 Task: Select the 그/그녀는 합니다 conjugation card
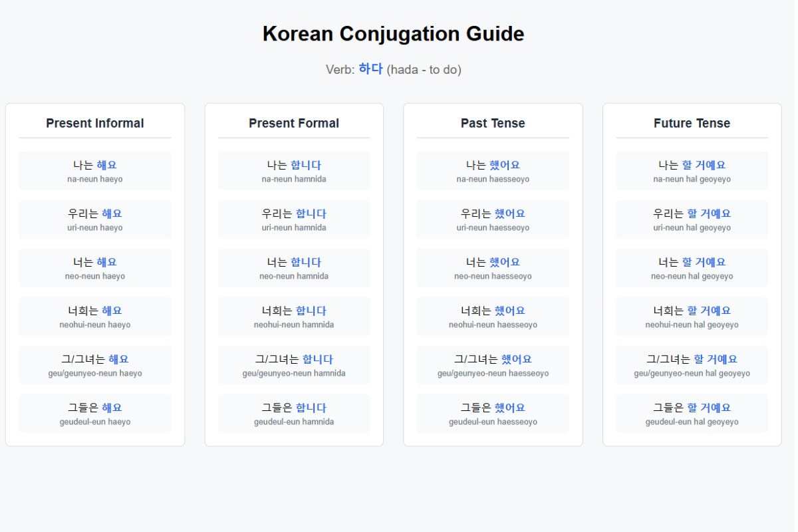294,365
